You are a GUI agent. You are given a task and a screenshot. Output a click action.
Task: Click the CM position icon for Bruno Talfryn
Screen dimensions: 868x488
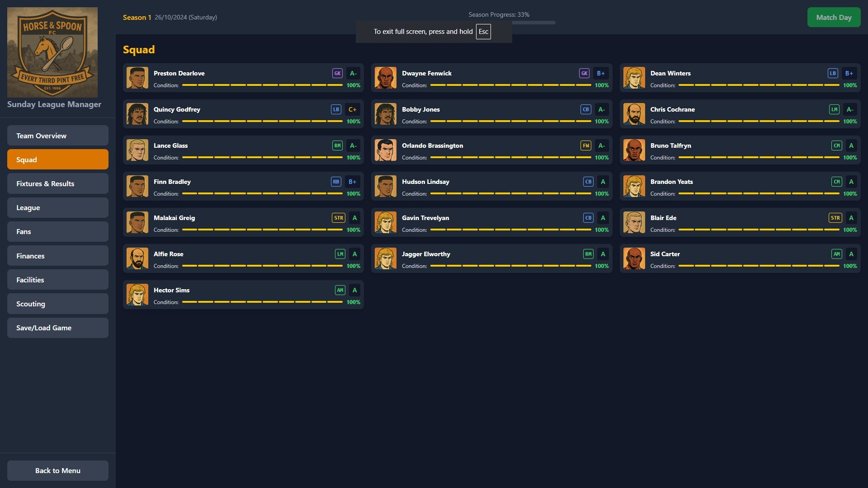(x=836, y=145)
